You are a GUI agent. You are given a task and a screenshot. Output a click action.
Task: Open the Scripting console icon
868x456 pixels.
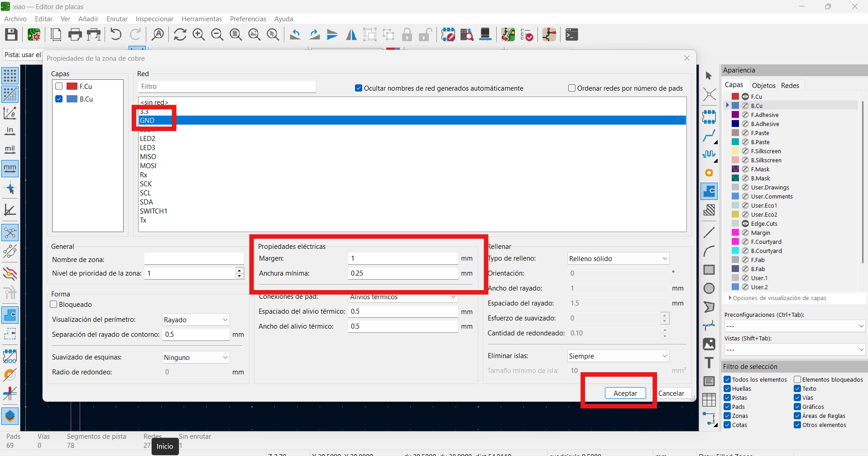click(572, 34)
